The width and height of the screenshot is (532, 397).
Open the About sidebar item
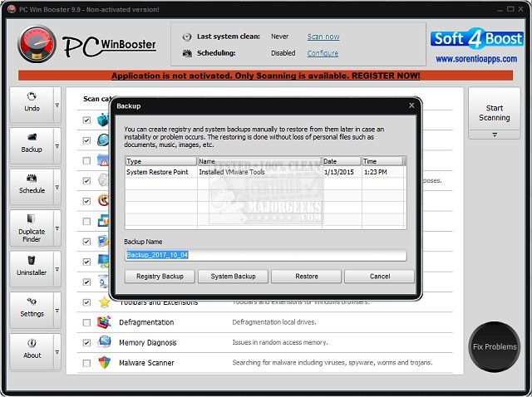pos(32,351)
